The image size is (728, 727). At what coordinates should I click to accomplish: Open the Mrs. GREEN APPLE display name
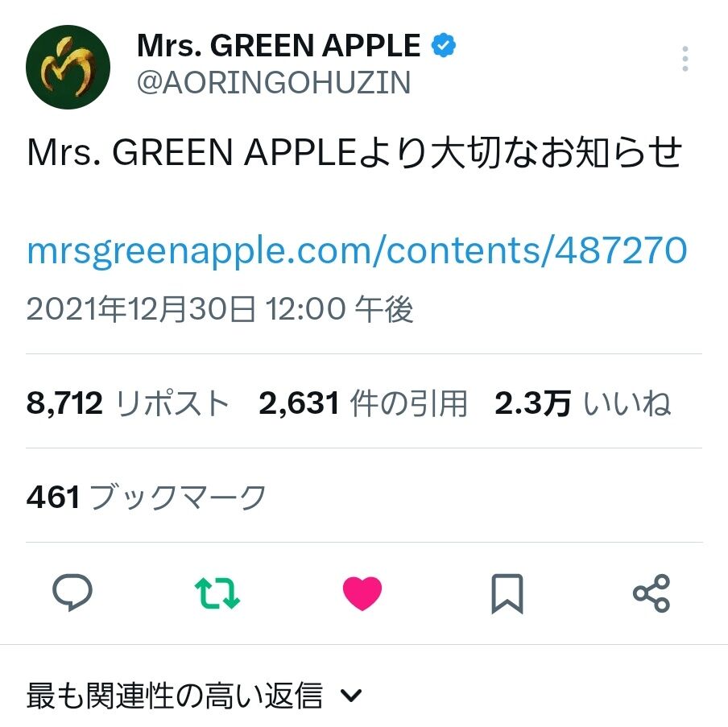279,46
